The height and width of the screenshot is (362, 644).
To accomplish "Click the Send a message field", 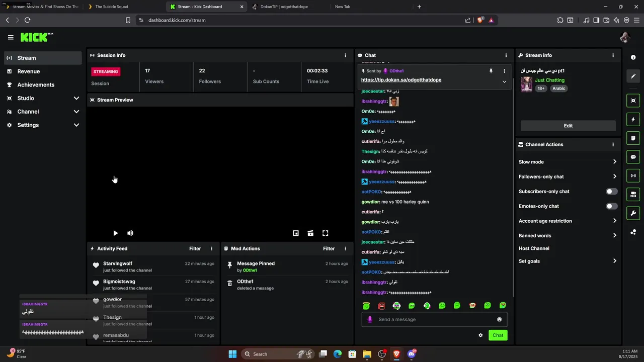I will (x=435, y=319).
